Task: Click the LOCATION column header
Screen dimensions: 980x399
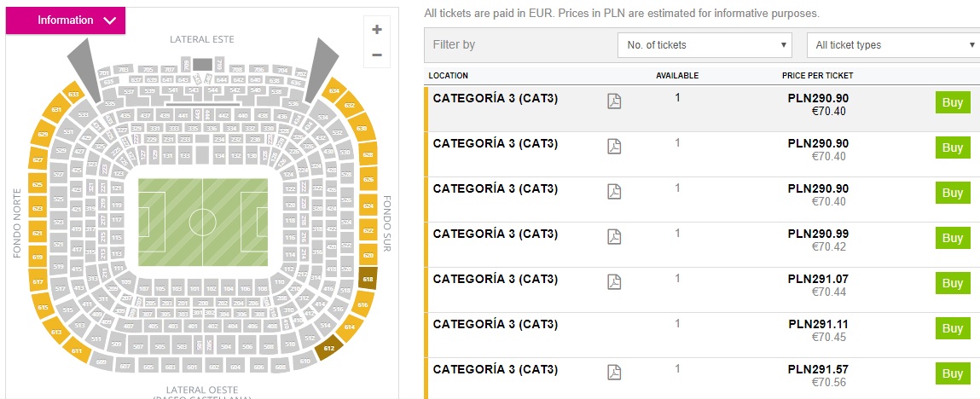Action: click(x=448, y=76)
